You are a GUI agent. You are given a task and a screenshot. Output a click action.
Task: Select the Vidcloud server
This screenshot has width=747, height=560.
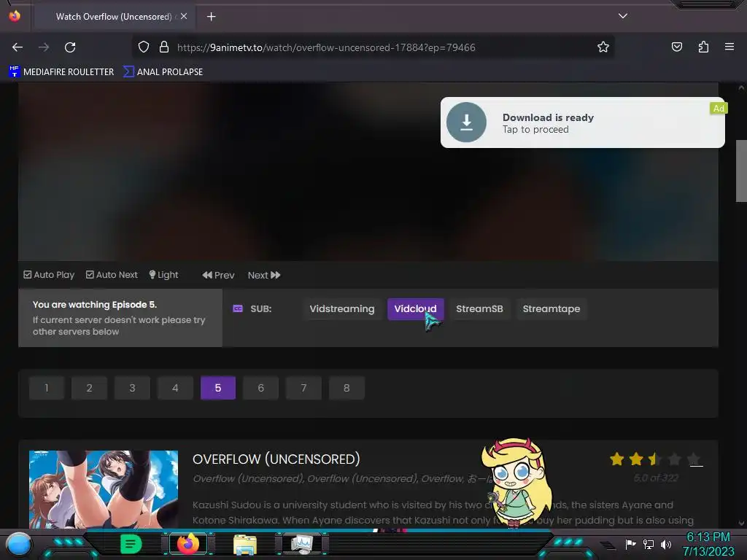point(415,308)
